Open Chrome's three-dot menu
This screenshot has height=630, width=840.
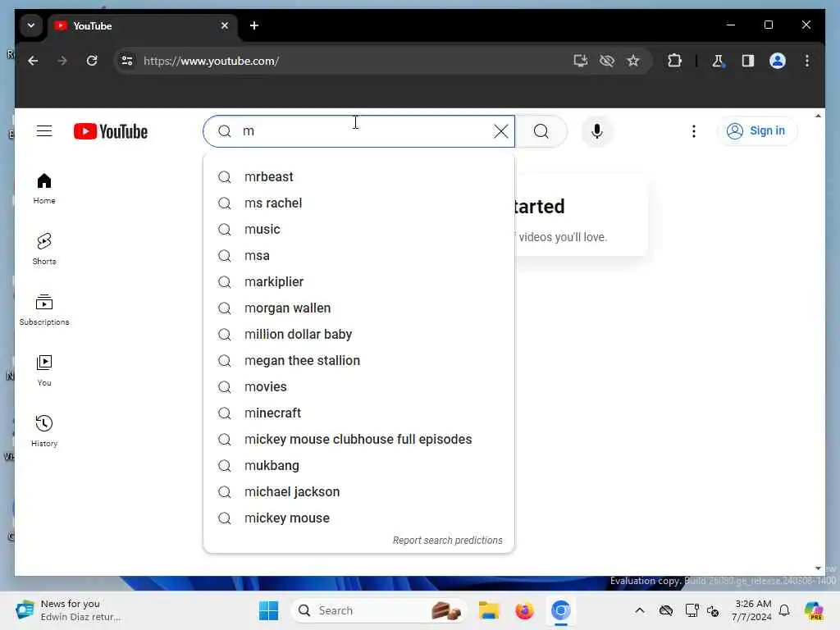(x=807, y=61)
